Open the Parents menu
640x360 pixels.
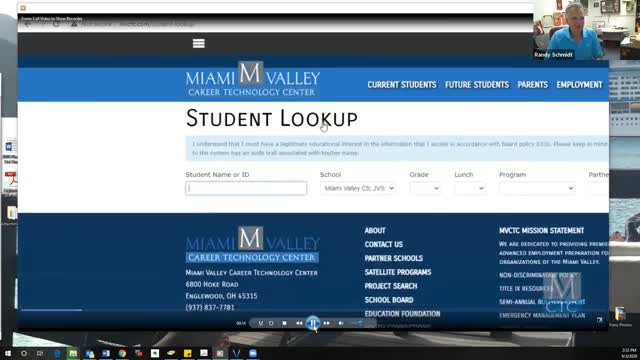click(533, 85)
